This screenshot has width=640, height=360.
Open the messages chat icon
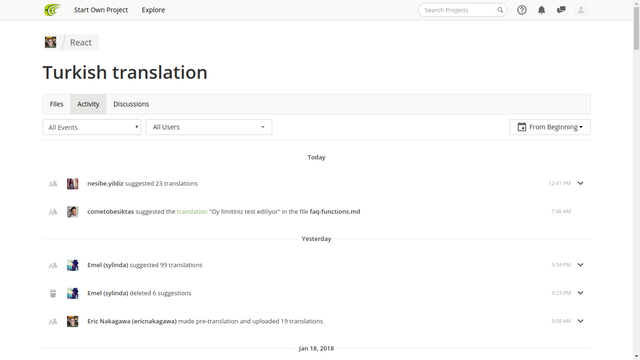[x=561, y=10]
